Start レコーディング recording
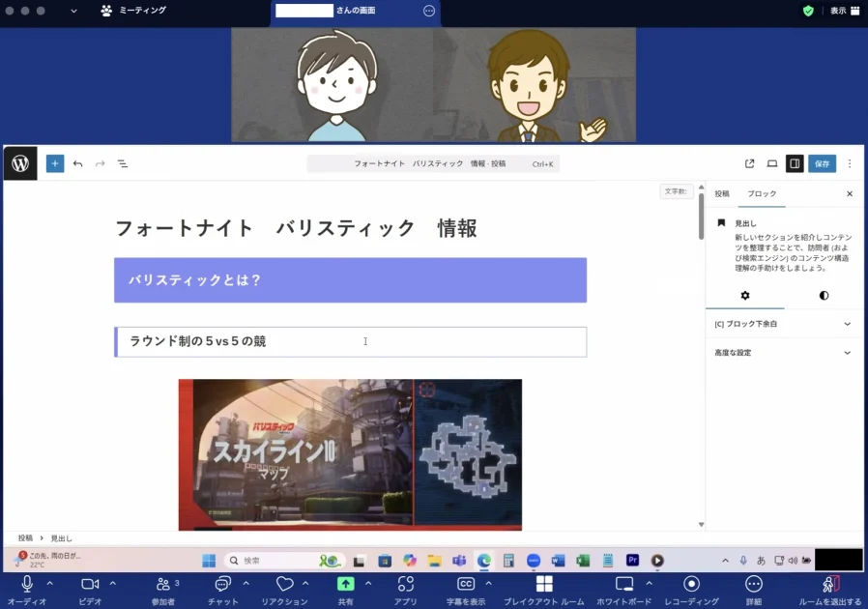 point(691,591)
